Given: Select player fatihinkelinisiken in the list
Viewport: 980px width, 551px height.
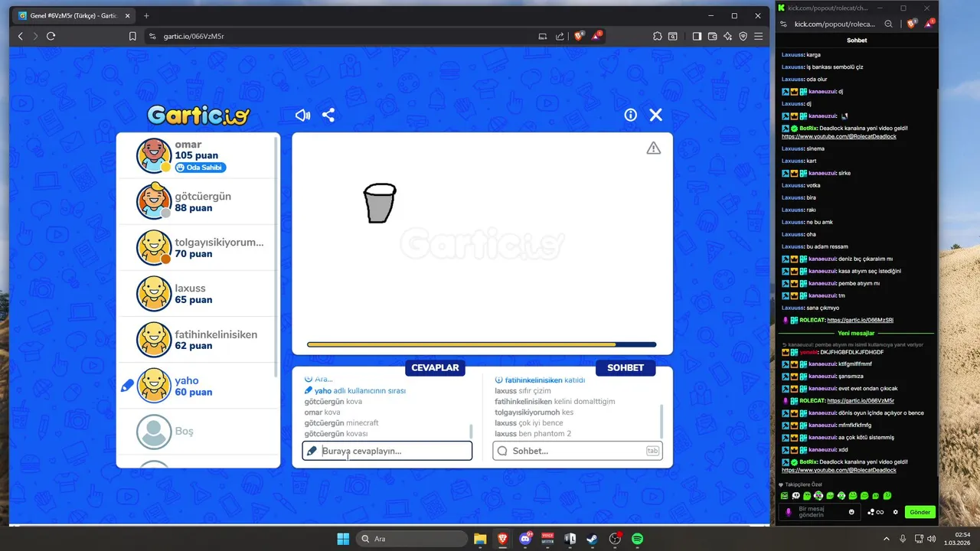Looking at the screenshot, I should [x=198, y=340].
